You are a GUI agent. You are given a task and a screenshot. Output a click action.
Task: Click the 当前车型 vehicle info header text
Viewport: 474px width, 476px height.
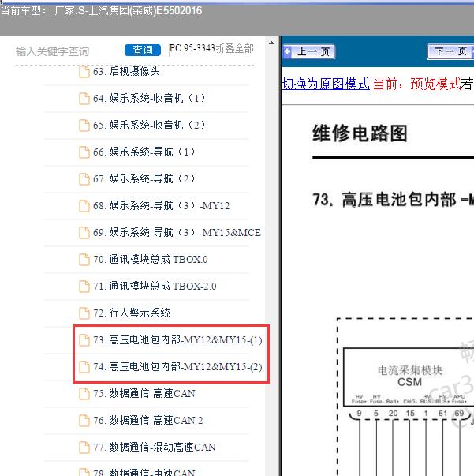coord(101,11)
